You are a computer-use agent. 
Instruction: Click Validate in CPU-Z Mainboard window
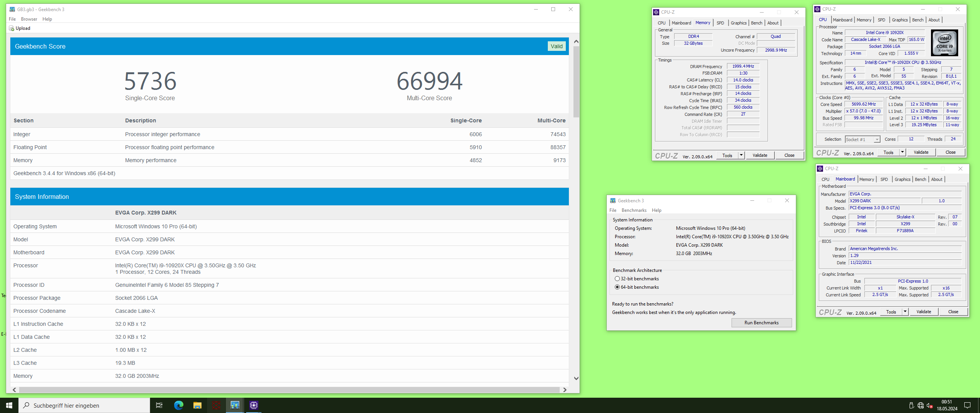(924, 312)
